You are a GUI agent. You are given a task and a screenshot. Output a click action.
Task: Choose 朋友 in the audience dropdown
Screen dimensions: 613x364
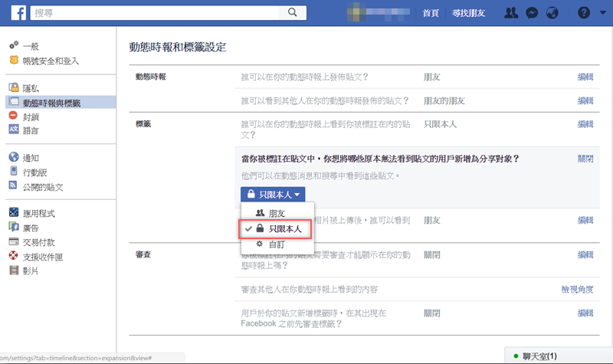point(277,213)
